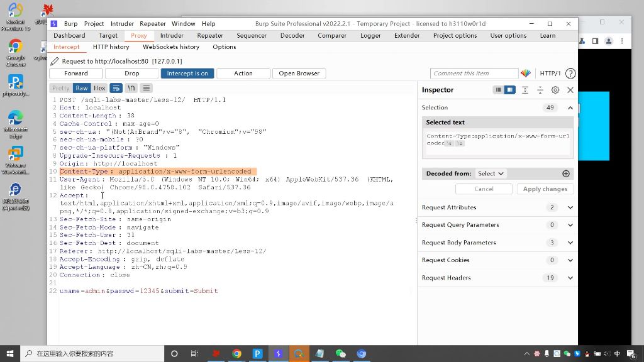
Task: Switch to the Target tab
Action: pyautogui.click(x=108, y=35)
